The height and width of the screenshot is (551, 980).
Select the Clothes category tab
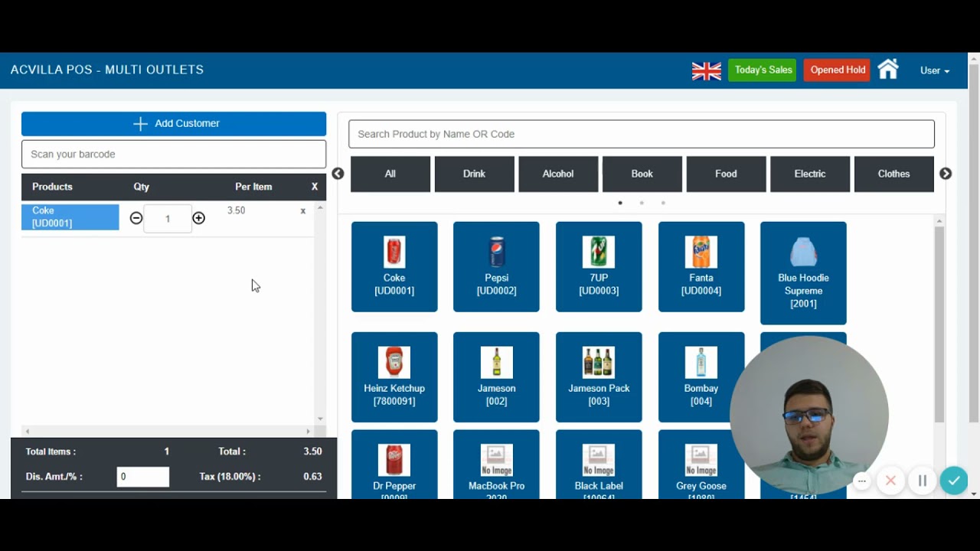pyautogui.click(x=894, y=174)
